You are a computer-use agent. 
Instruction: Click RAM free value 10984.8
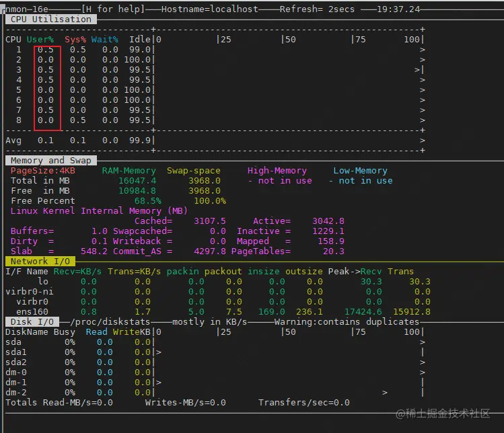(137, 191)
